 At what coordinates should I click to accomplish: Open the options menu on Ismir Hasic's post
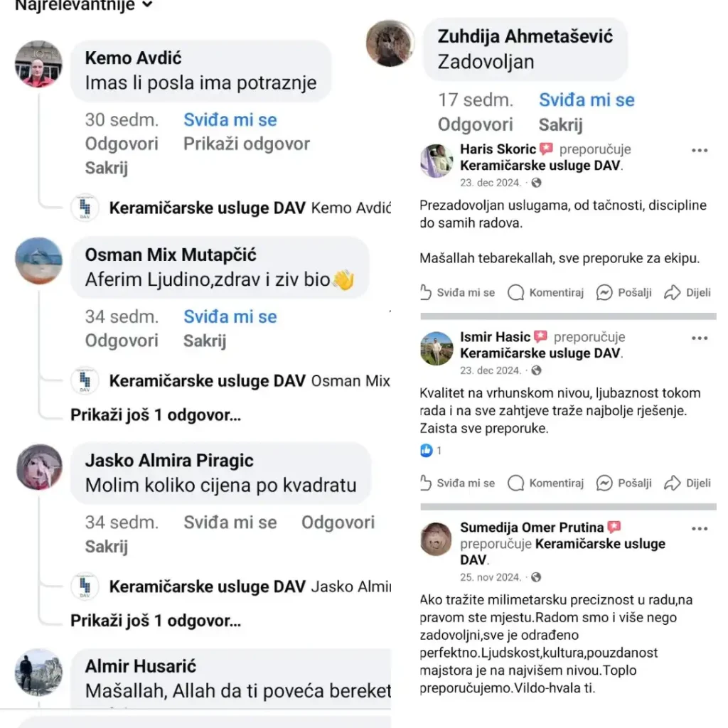pos(700,338)
